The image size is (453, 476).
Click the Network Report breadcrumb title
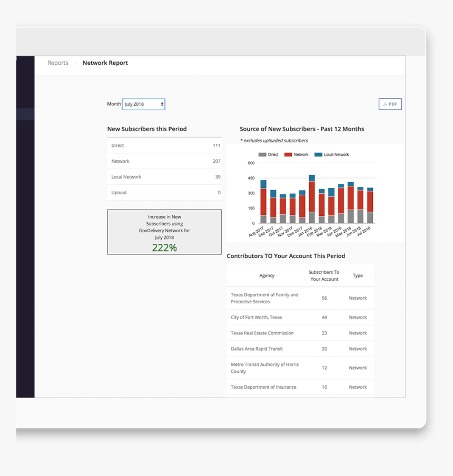tap(105, 63)
